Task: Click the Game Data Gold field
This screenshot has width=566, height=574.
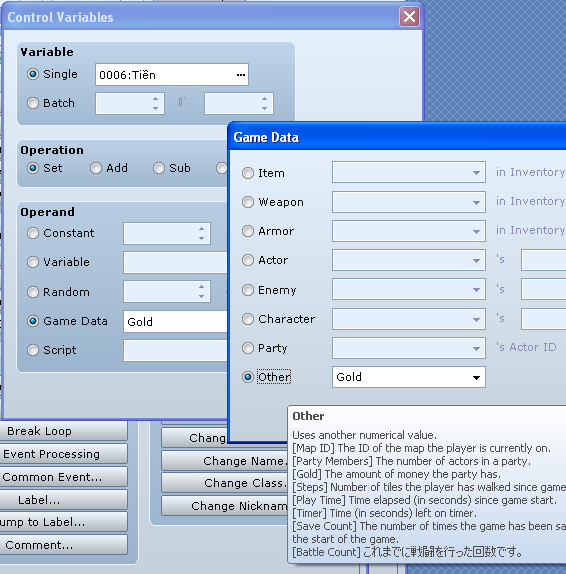Action: click(x=175, y=322)
